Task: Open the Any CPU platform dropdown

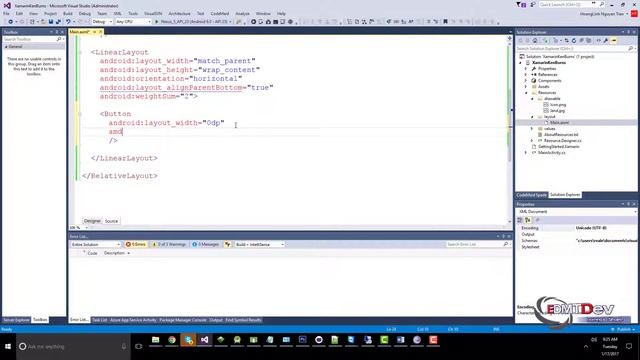Action: point(133,22)
